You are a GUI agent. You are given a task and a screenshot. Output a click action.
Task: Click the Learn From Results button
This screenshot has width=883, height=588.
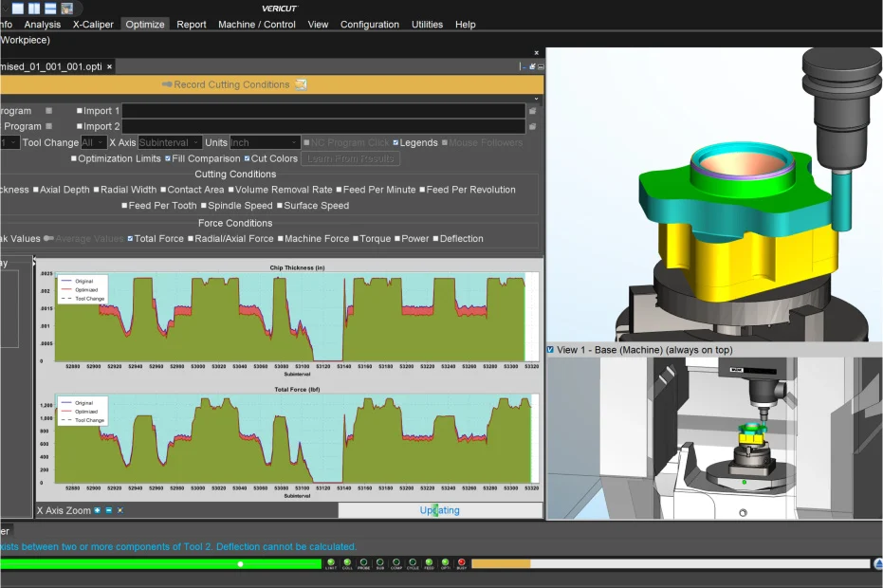pyautogui.click(x=350, y=158)
